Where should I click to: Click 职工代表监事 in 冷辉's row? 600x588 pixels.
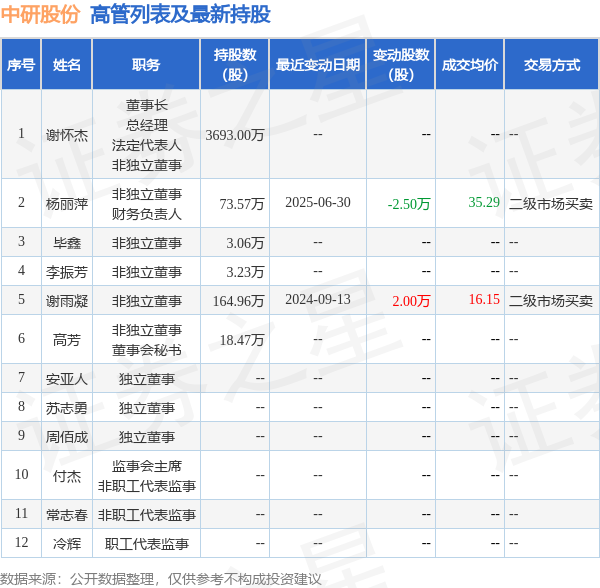tap(147, 544)
